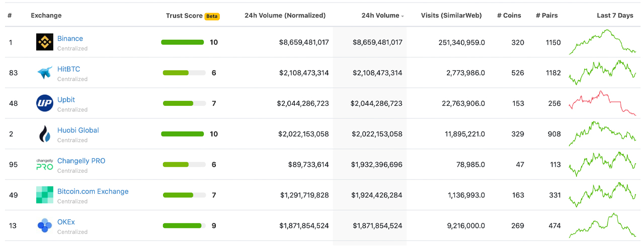
Task: Click OKEx's green 7-day sparkline chart
Action: [x=602, y=226]
